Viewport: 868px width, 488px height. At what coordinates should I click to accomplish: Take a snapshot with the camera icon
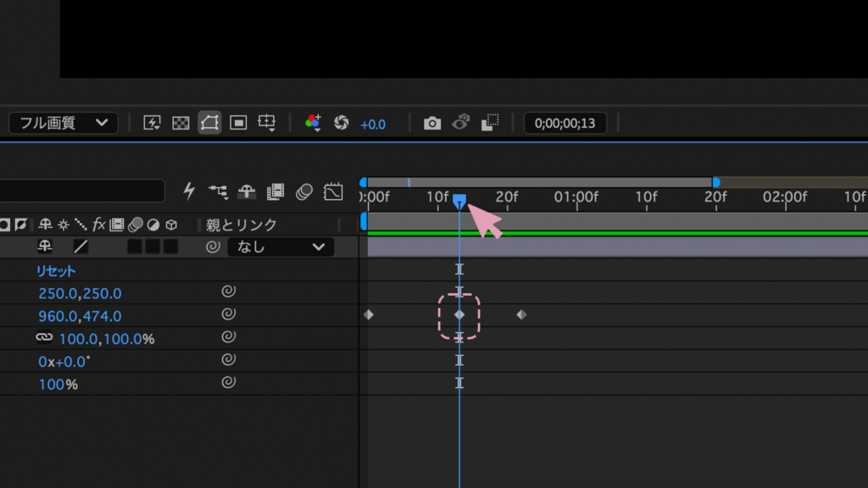tap(432, 123)
